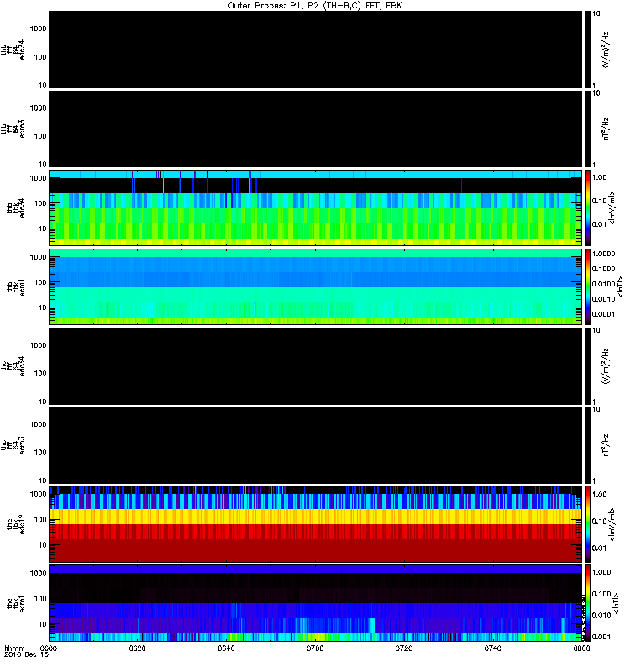Click the 'thb fff 64 edc34' panel label

pos(13,50)
